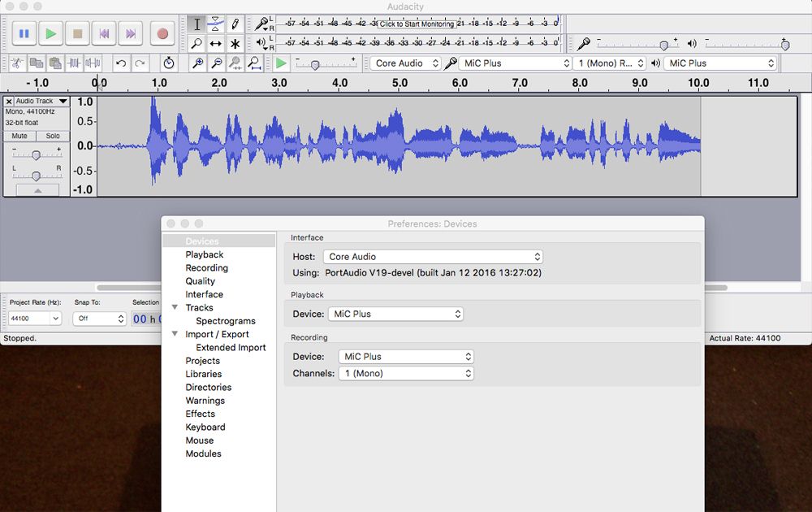
Task: Click the 5.0 mark on the timeline ruler
Action: click(400, 83)
